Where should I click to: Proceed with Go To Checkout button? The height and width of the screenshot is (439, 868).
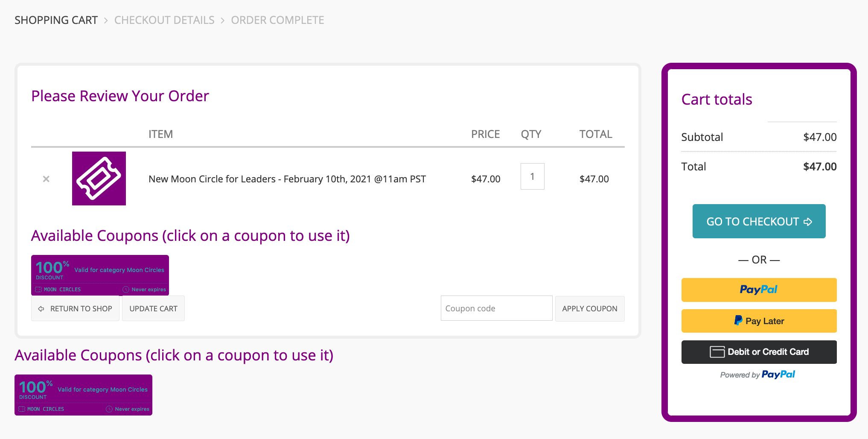coord(759,221)
